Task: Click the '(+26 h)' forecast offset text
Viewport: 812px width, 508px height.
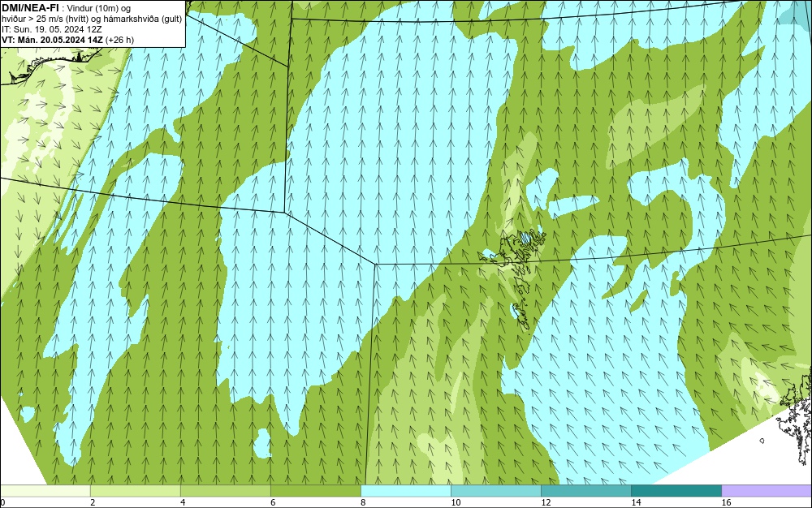Action: point(119,40)
